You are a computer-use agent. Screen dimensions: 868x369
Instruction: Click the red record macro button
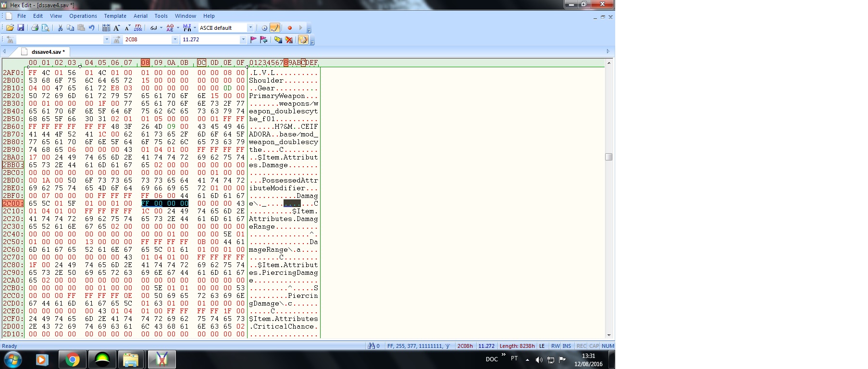290,28
